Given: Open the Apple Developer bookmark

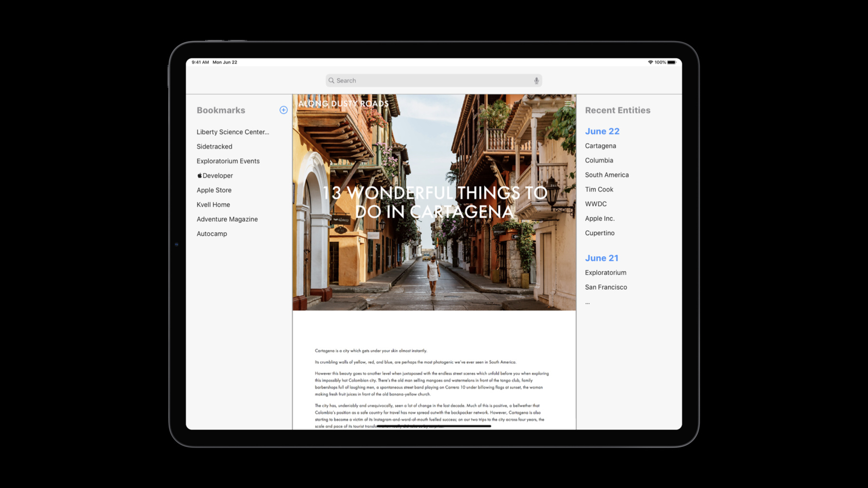Looking at the screenshot, I should click(x=215, y=176).
